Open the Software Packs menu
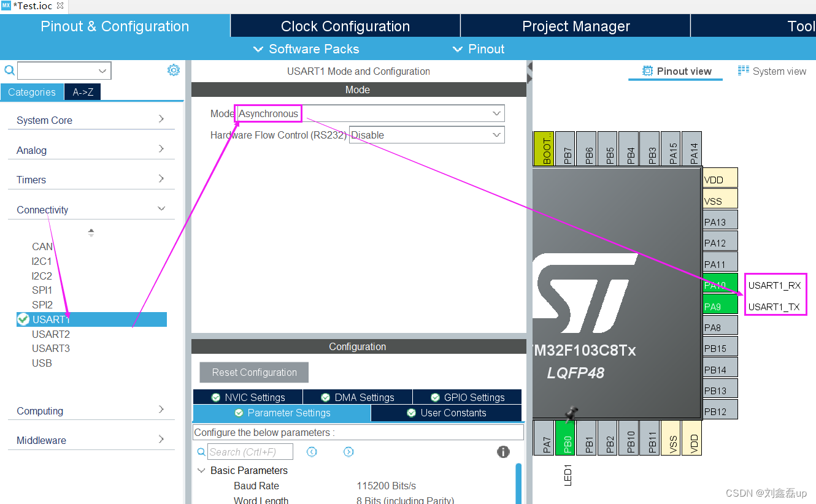 click(306, 49)
